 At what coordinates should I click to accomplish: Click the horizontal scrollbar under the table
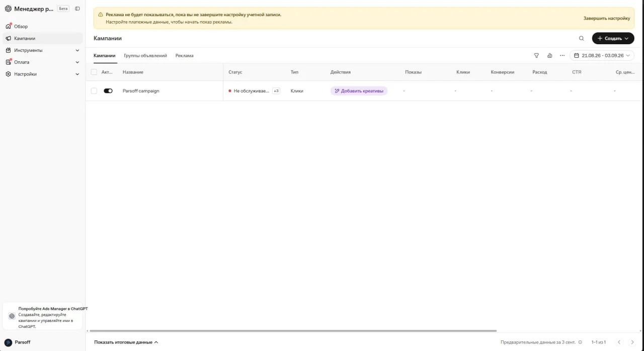tap(292, 331)
